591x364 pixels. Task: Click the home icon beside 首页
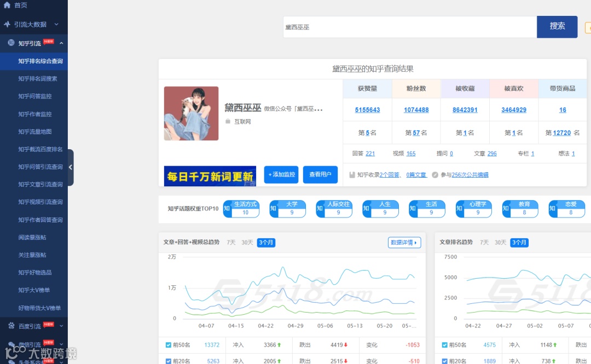(x=7, y=5)
